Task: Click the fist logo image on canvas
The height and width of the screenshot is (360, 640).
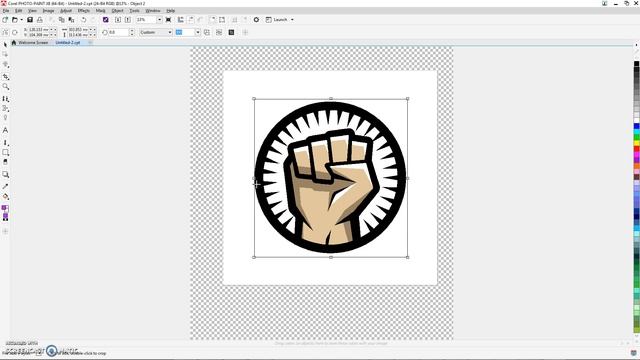Action: click(331, 178)
